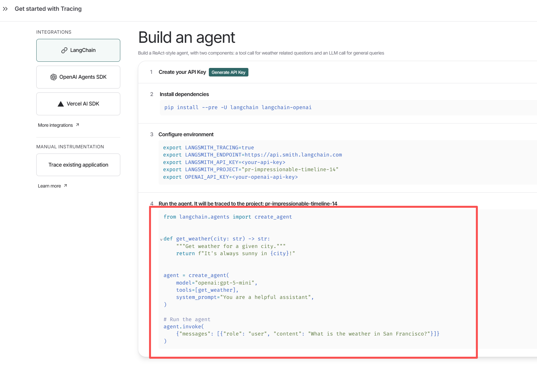Screen dimensions: 537x392
Task: Click the LANGSMITH_ENDPOINT export line
Action: [x=253, y=155]
